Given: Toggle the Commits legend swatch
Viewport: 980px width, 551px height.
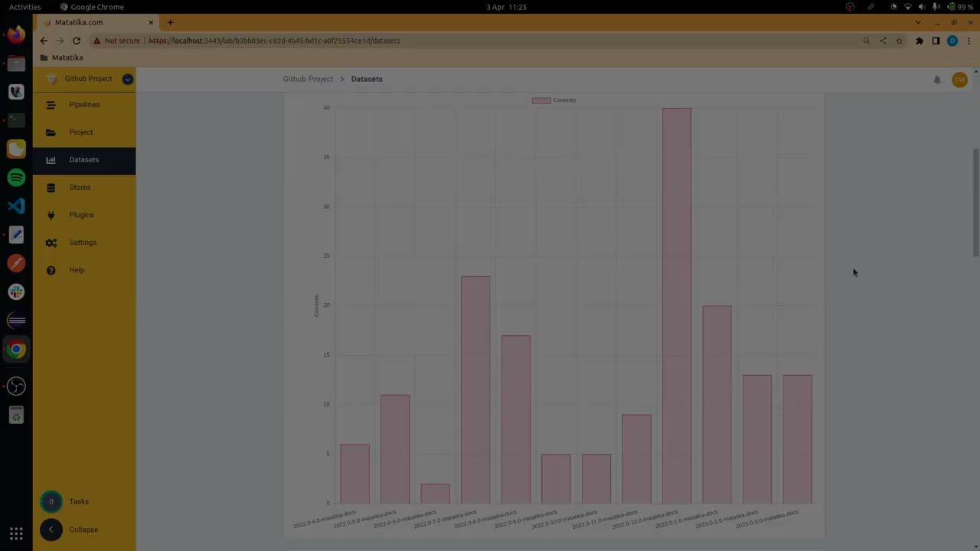Looking at the screenshot, I should click(x=541, y=100).
